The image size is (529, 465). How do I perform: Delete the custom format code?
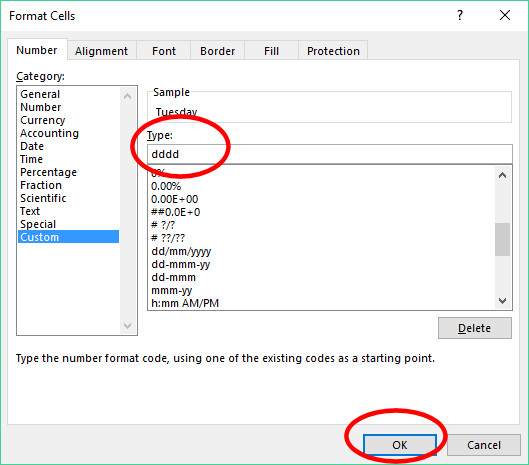[475, 328]
